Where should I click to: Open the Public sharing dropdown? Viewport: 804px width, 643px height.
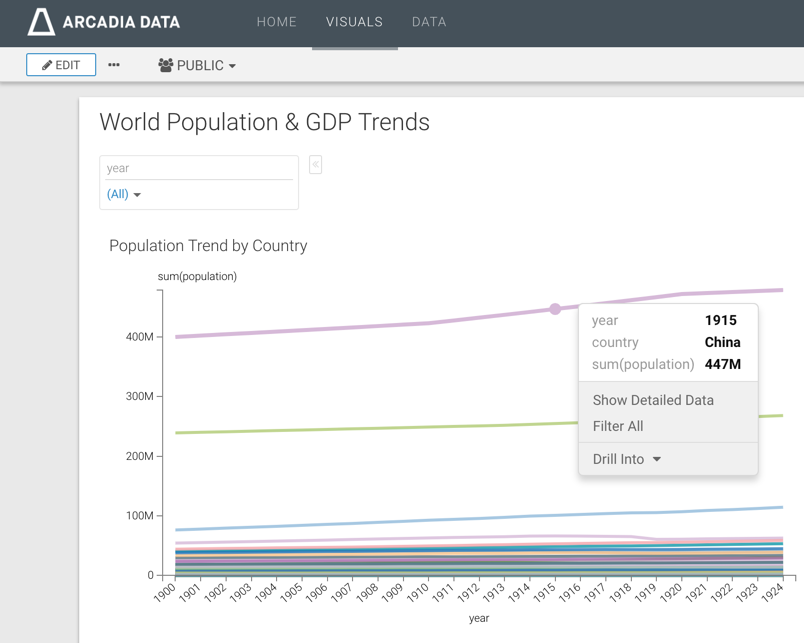click(197, 65)
